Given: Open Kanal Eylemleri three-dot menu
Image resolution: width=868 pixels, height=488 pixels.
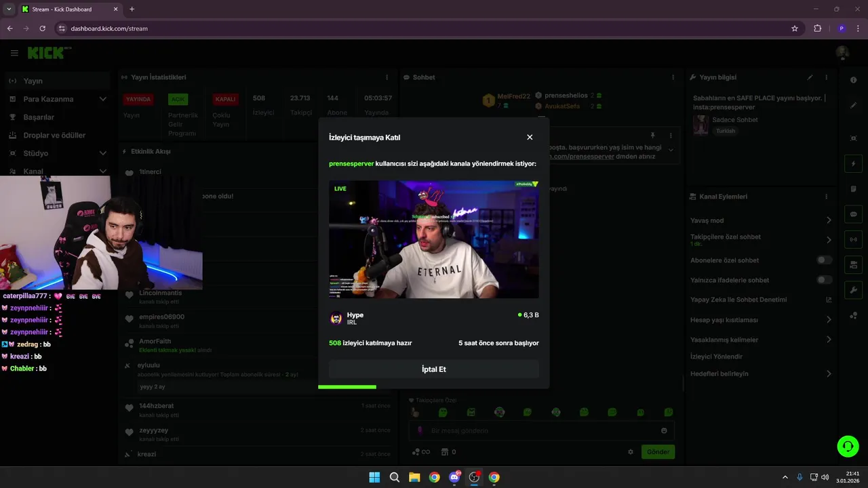Looking at the screenshot, I should pos(826,197).
